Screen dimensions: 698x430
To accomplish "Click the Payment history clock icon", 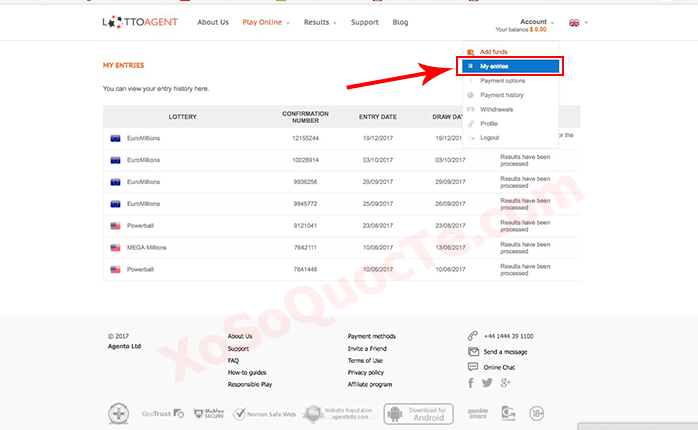I will click(471, 95).
